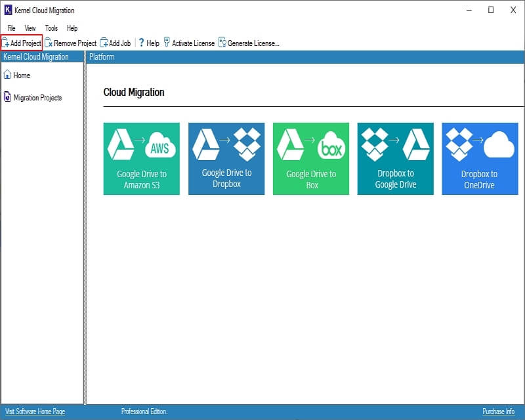Click the Remove Project label
Screen dimensions: 525x420
[x=75, y=43]
